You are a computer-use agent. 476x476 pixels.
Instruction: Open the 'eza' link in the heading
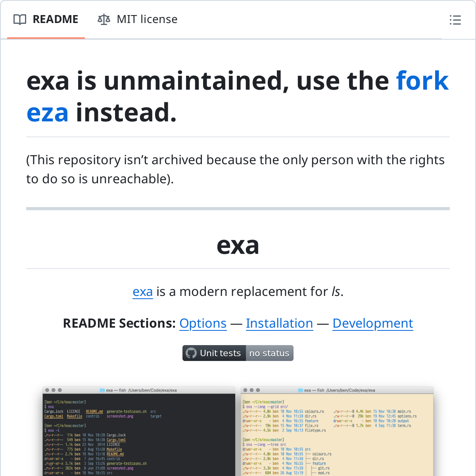47,113
